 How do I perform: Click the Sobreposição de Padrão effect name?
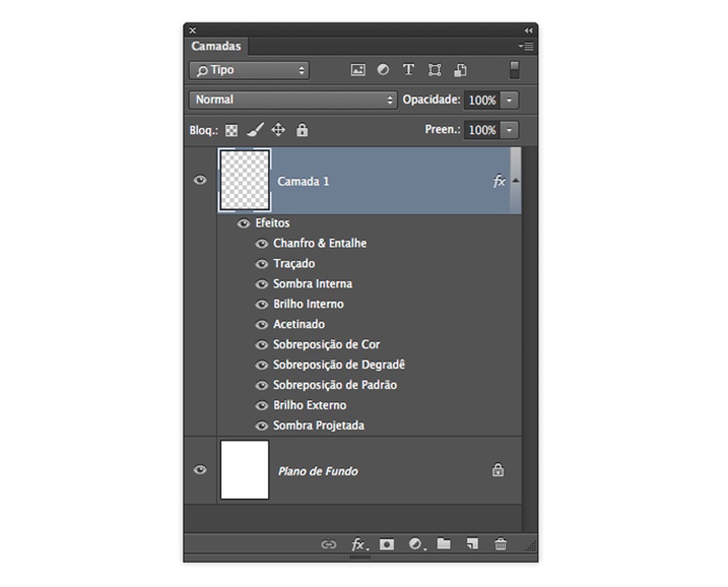pos(334,385)
